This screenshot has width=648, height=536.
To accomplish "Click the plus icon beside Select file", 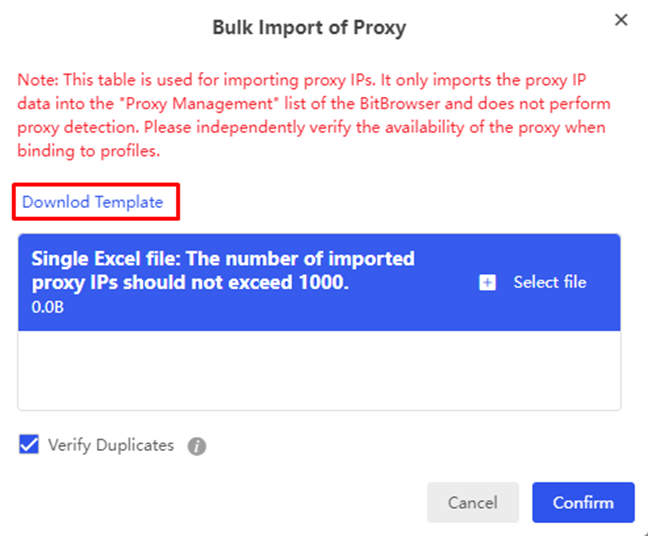I will tap(487, 283).
